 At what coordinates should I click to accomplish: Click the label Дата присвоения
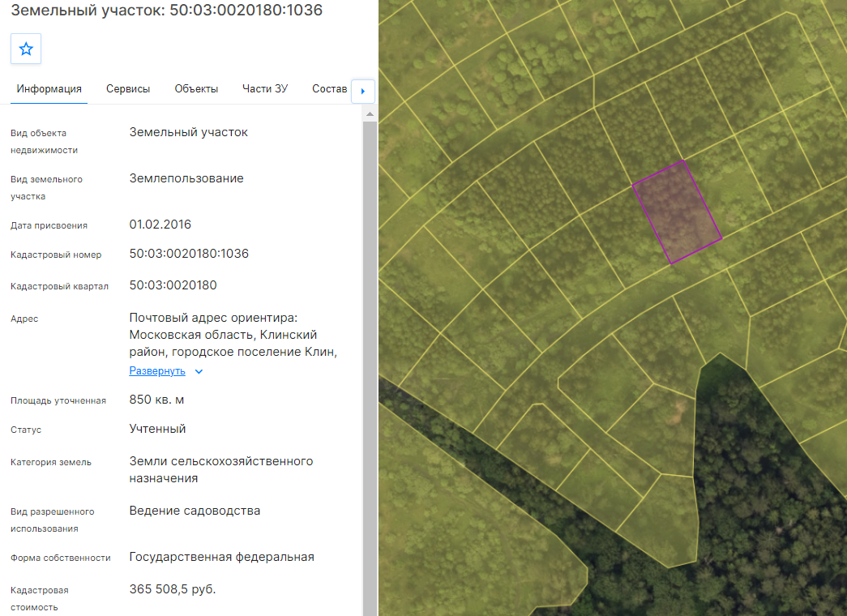click(x=49, y=225)
